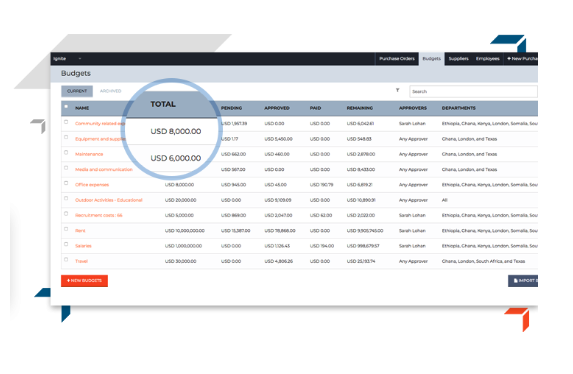Click approved 'USD 460.00' in Maintenance row
Screen dimensions: 573x374
[277, 154]
